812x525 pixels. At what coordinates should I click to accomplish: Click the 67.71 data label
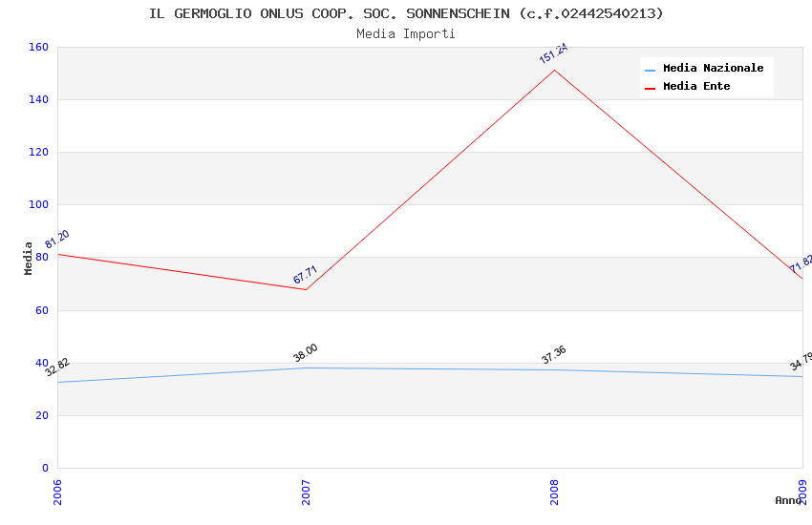coord(305,275)
